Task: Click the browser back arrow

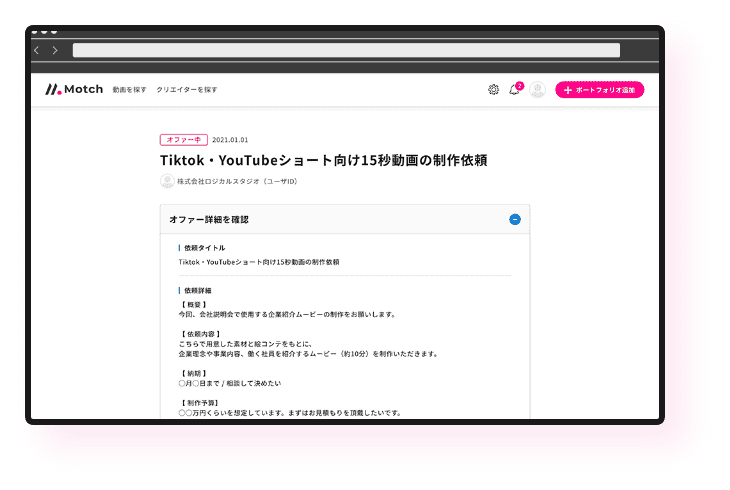Action: 37,50
